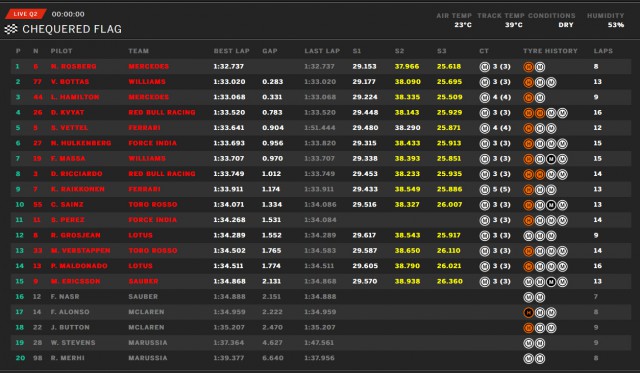Click N. Hulkenberg driver name
The height and width of the screenshot is (373, 640).
coord(81,143)
